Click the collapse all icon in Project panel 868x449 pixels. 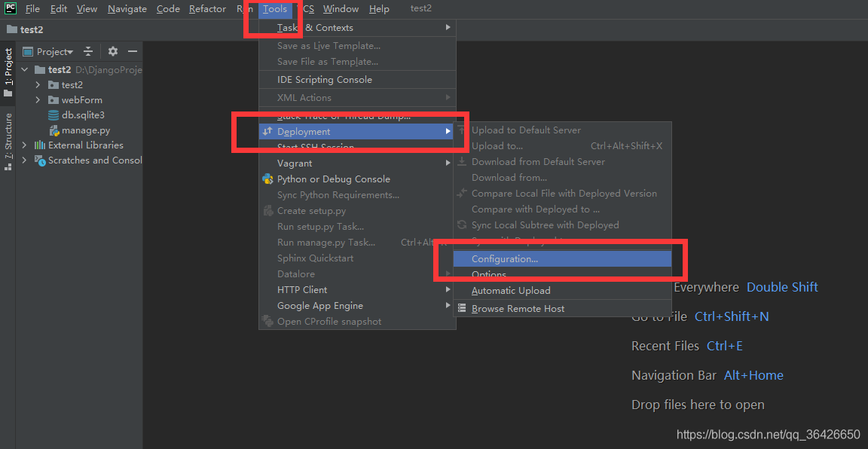pyautogui.click(x=88, y=51)
